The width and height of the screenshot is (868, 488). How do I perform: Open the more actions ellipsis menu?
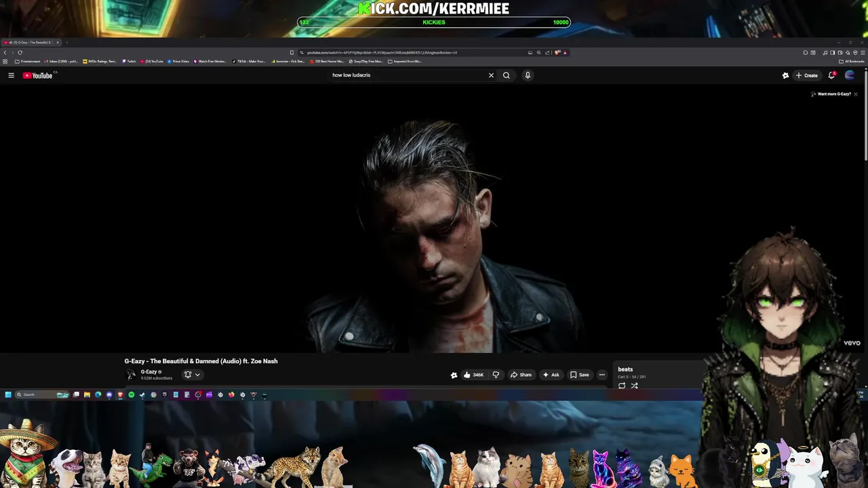point(601,375)
